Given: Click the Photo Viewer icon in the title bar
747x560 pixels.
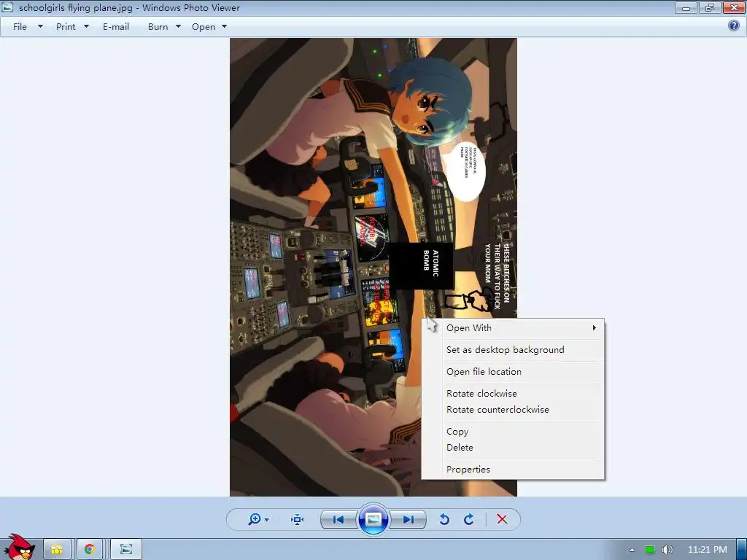Looking at the screenshot, I should 7,7.
